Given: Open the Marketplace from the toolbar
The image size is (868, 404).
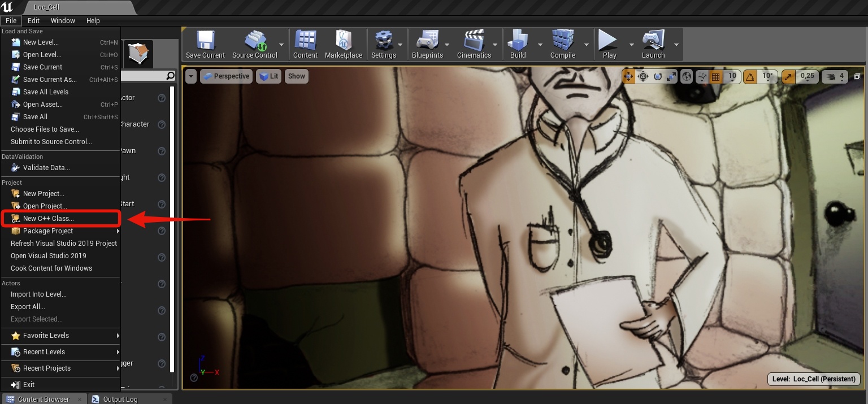Looking at the screenshot, I should pos(344,44).
